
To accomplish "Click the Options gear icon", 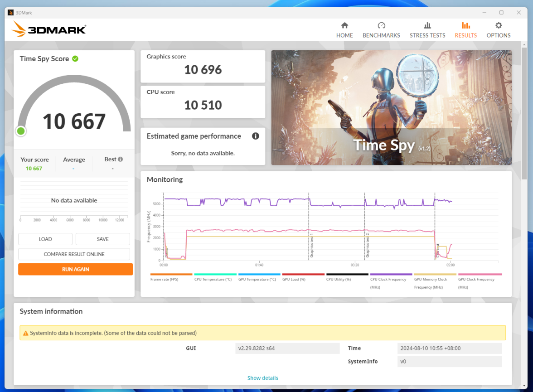I will [x=499, y=25].
